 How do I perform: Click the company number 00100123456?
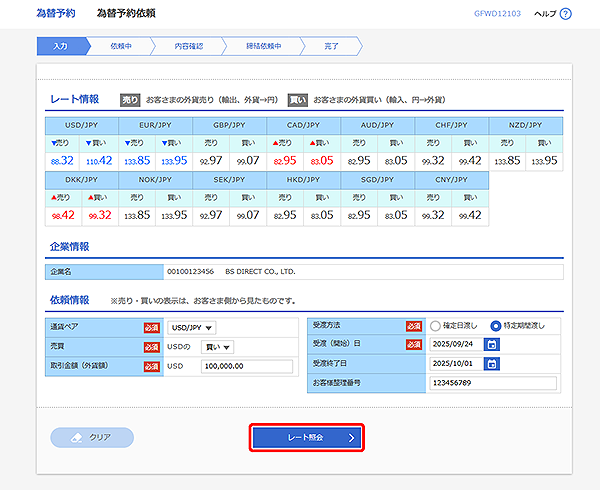click(191, 272)
